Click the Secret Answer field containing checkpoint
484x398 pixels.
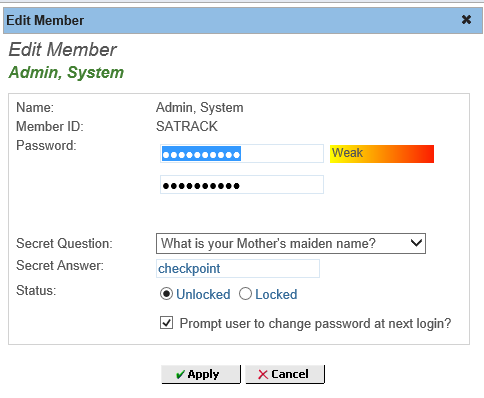238,269
